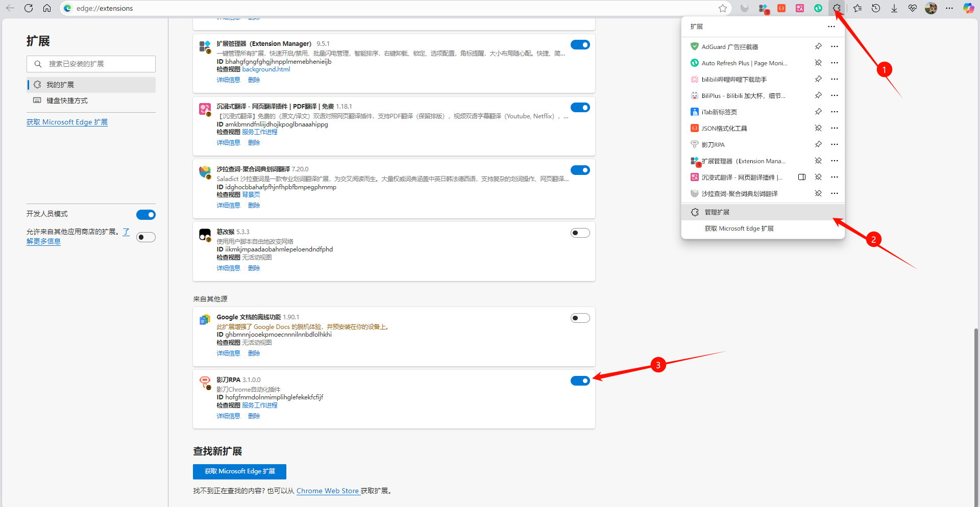
Task: Pin bilibili哔哩哔哩下载助手 to toolbar
Action: [818, 79]
